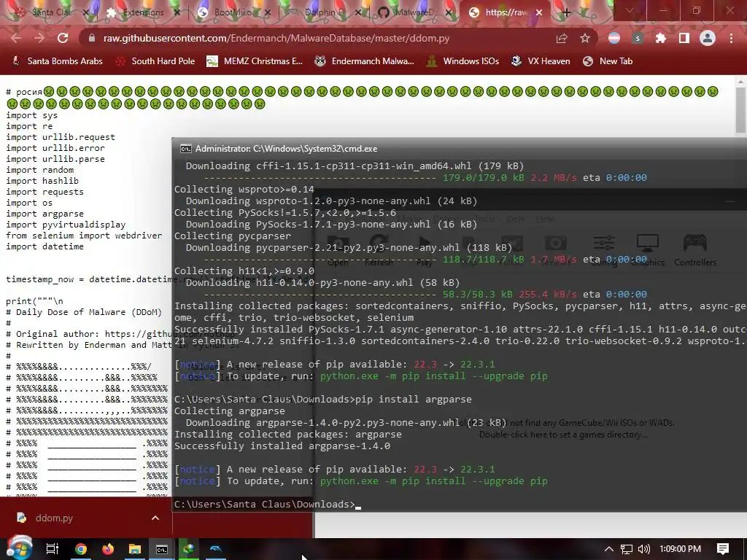747x560 pixels.
Task: Click the gray S extension icon
Action: pos(638,38)
